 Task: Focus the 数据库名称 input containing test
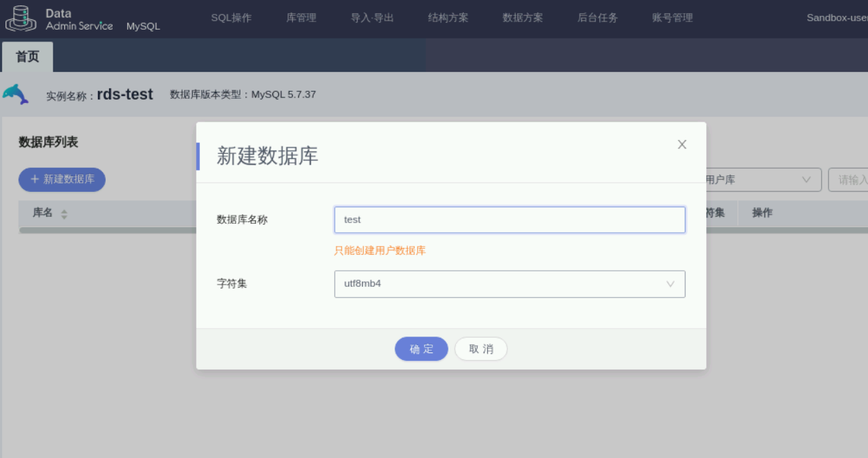point(510,220)
